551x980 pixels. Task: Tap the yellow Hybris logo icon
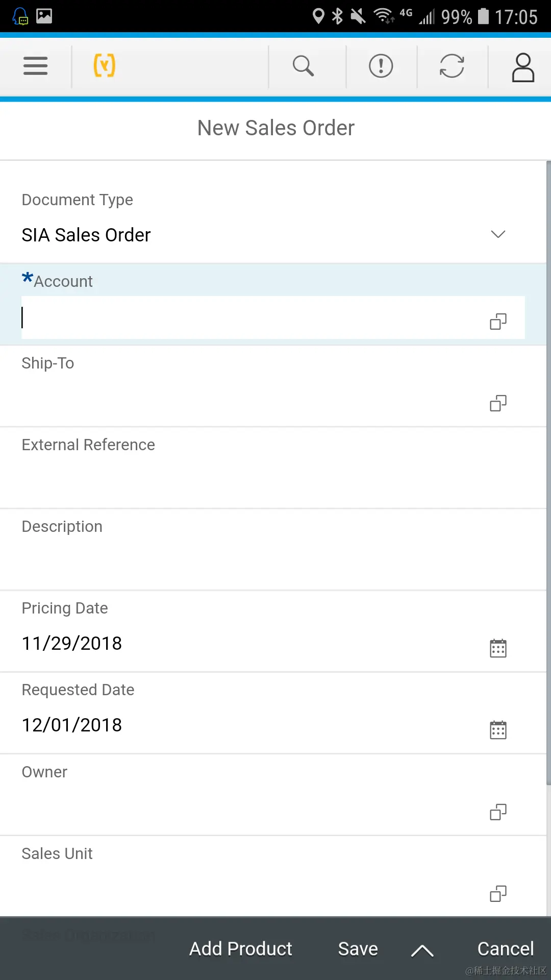point(105,66)
